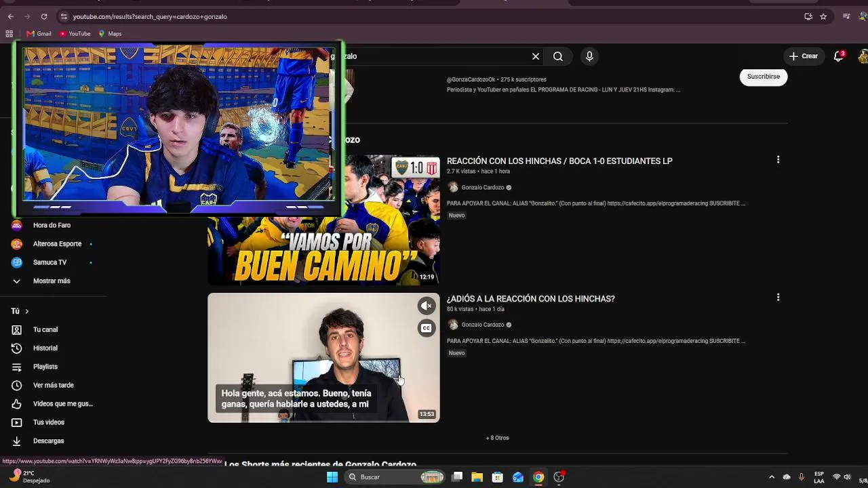Show hidden system tray icons
Image resolution: width=868 pixels, height=488 pixels.
pyautogui.click(x=772, y=477)
